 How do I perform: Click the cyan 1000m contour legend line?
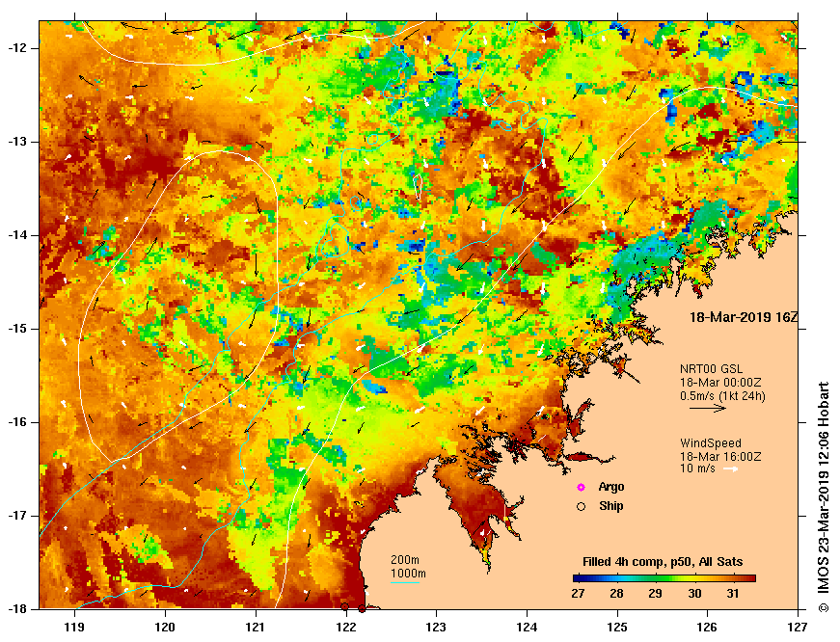(x=405, y=582)
